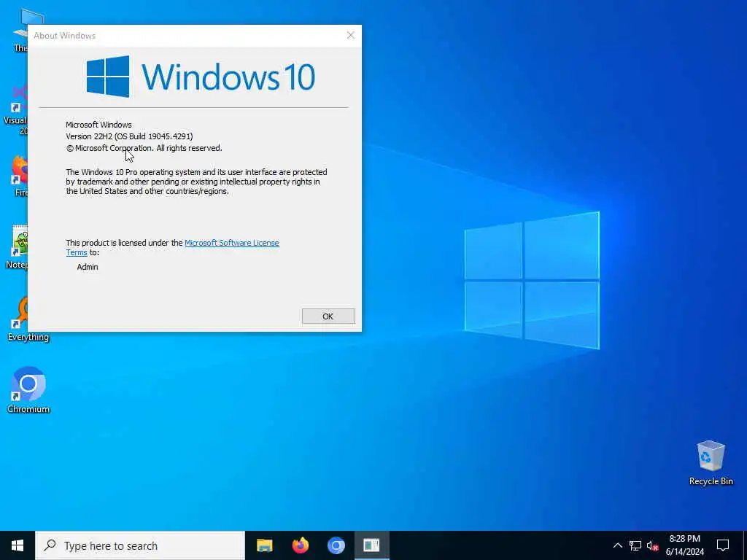Click the Microsoft Corporation copyright line
This screenshot has height=560, width=747.
[144, 148]
